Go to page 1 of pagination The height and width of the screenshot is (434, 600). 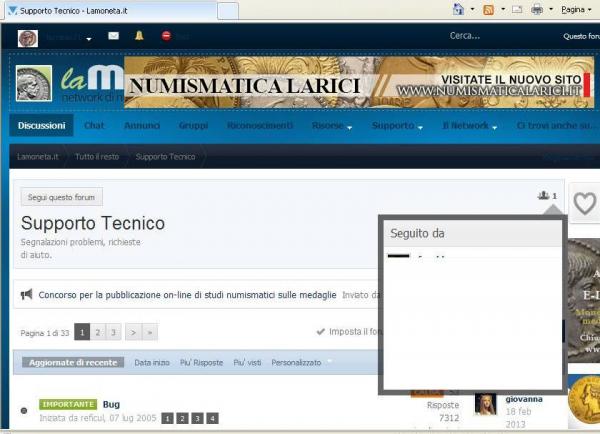tap(82, 332)
